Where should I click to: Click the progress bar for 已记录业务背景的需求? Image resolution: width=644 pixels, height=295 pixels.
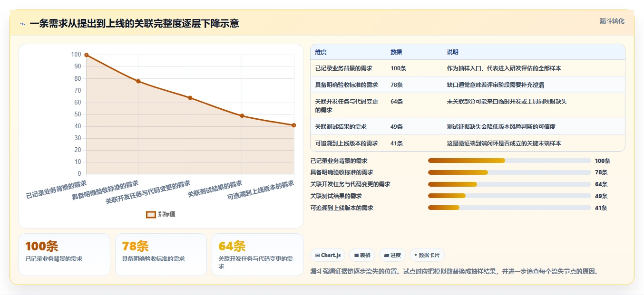[x=509, y=161]
